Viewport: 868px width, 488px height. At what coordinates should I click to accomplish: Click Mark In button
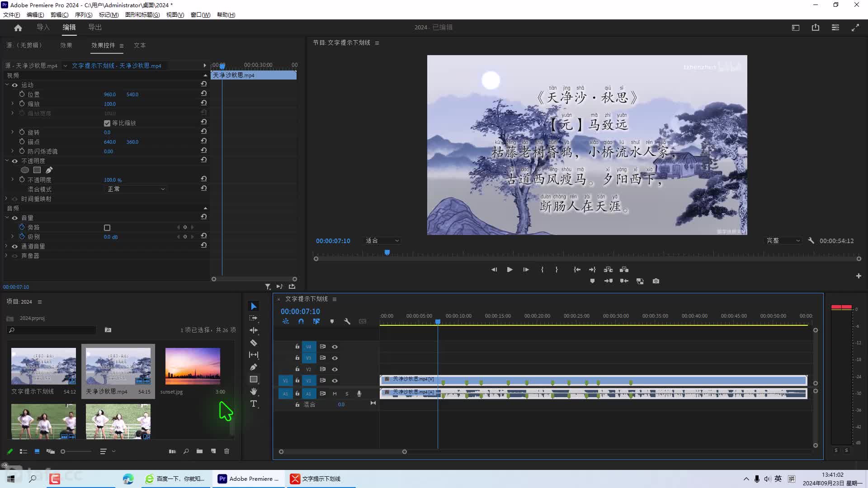point(542,270)
